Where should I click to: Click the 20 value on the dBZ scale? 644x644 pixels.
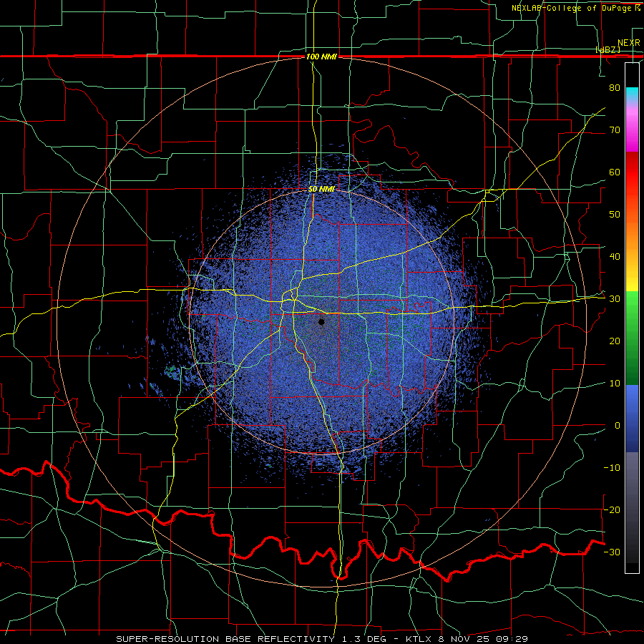(615, 341)
